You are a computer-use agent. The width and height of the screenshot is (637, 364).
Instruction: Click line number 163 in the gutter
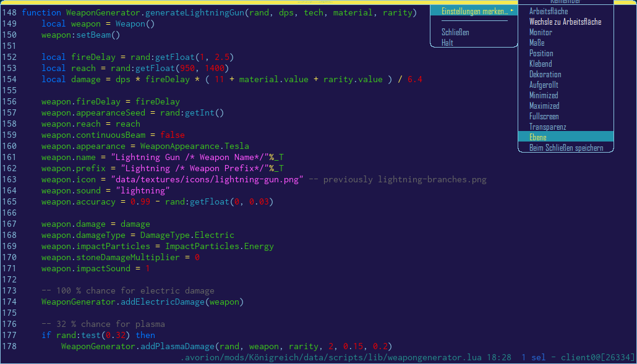click(9, 179)
